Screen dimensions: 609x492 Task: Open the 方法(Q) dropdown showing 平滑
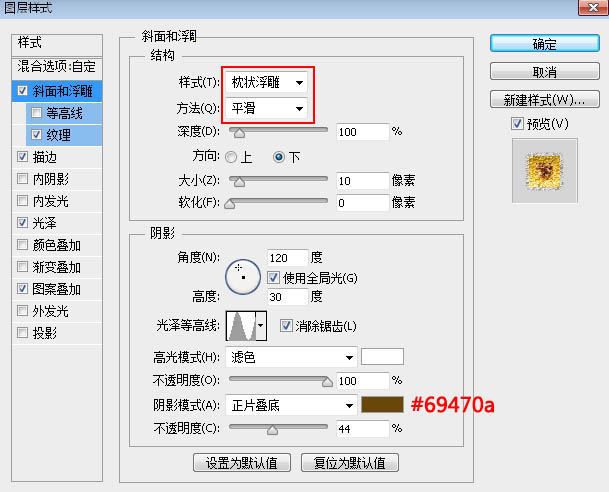coord(267,108)
